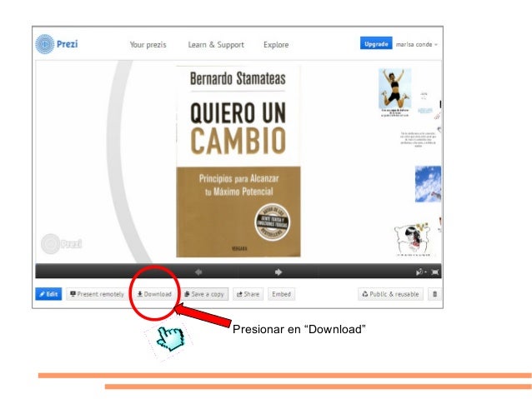The width and height of the screenshot is (532, 399).
Task: Delete prezi with trash icon
Action: click(x=434, y=294)
